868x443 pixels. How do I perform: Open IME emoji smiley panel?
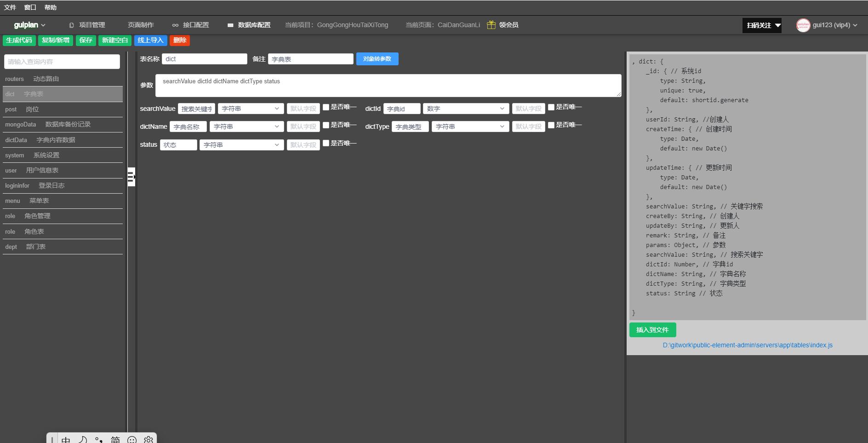point(132,440)
